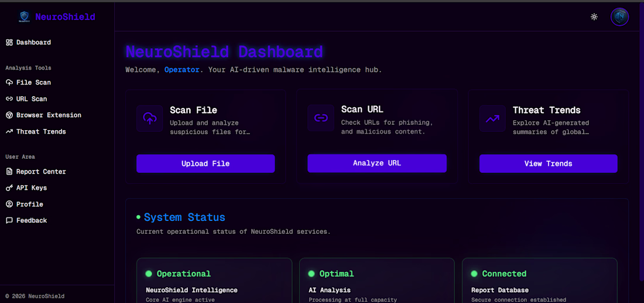Image resolution: width=644 pixels, height=303 pixels.
Task: Click the Operational status label
Action: [184, 273]
